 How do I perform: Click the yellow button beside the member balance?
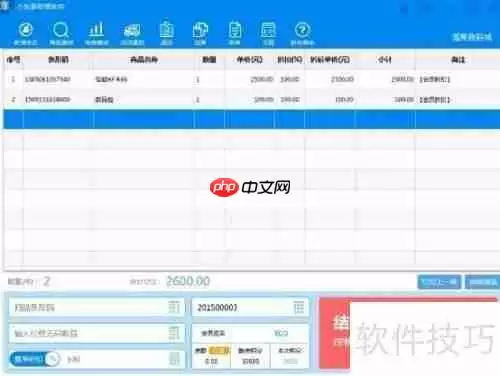pyautogui.click(x=219, y=351)
